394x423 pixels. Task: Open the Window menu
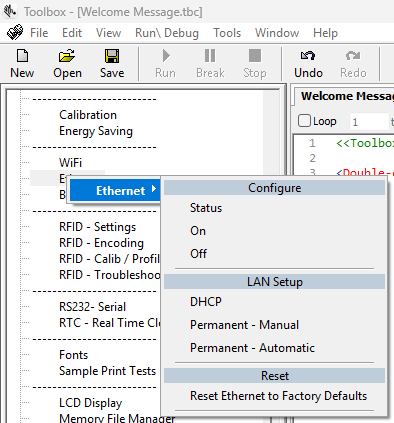(x=277, y=33)
